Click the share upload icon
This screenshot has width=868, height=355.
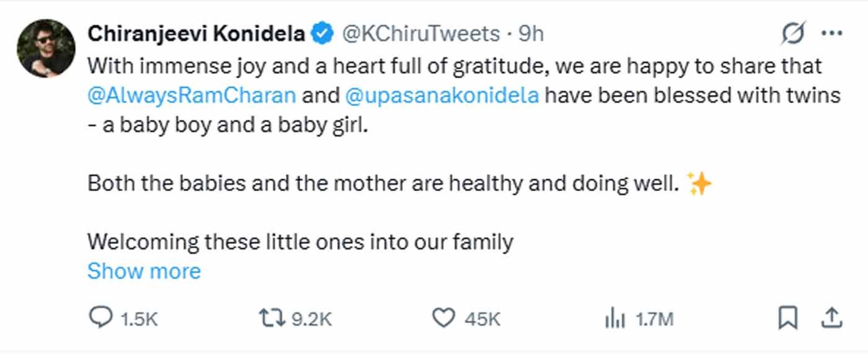tap(831, 318)
